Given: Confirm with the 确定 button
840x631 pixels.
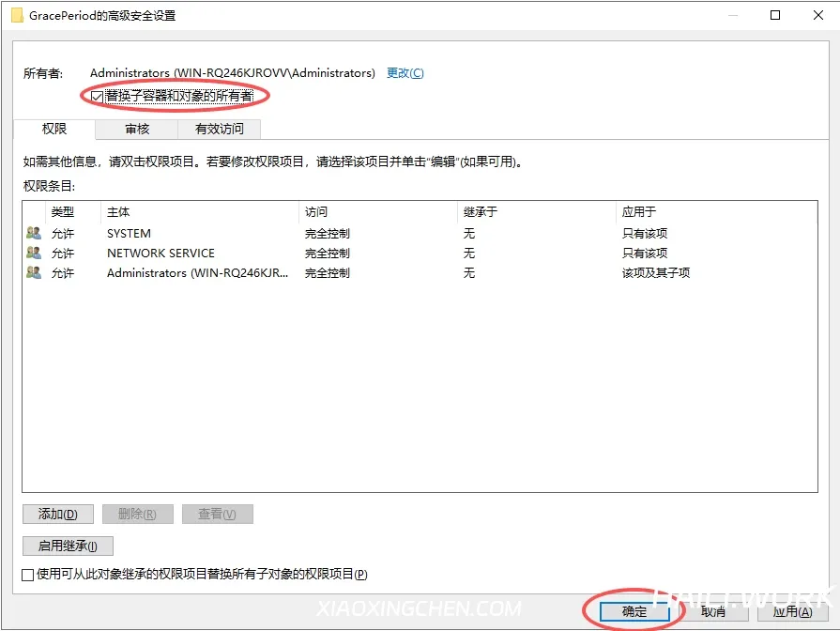Looking at the screenshot, I should 634,611.
